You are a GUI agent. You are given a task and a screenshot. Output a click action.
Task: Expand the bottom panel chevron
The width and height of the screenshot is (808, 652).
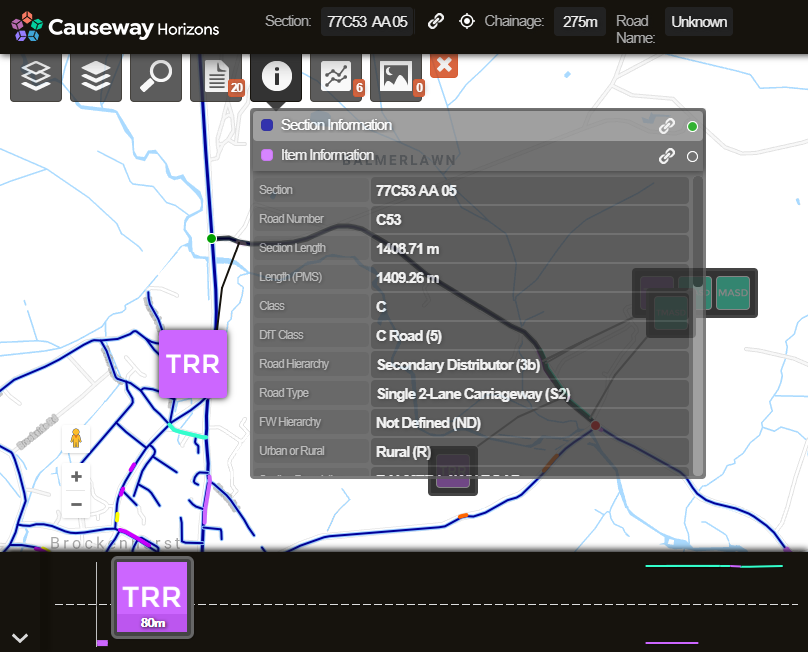[19, 637]
